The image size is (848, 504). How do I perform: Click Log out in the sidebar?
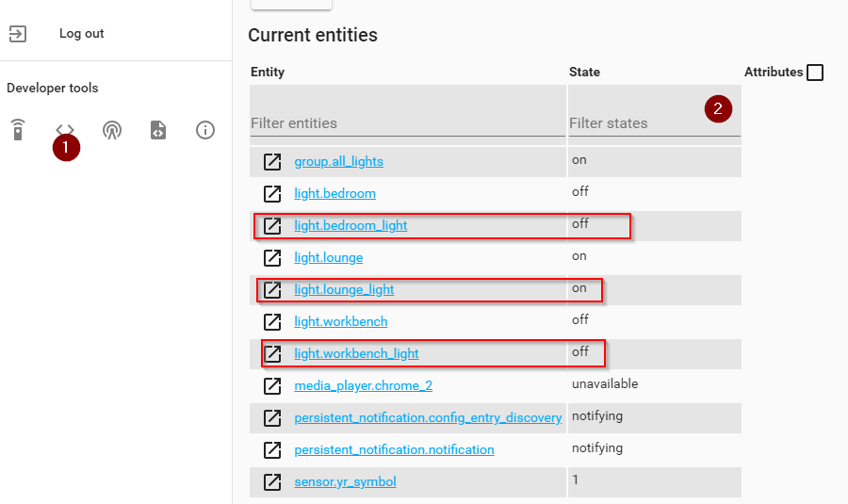point(81,34)
